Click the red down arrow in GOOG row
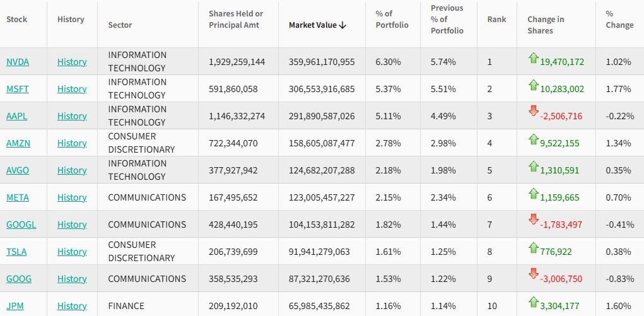Viewport: 644px width, 316px height. coord(534,274)
